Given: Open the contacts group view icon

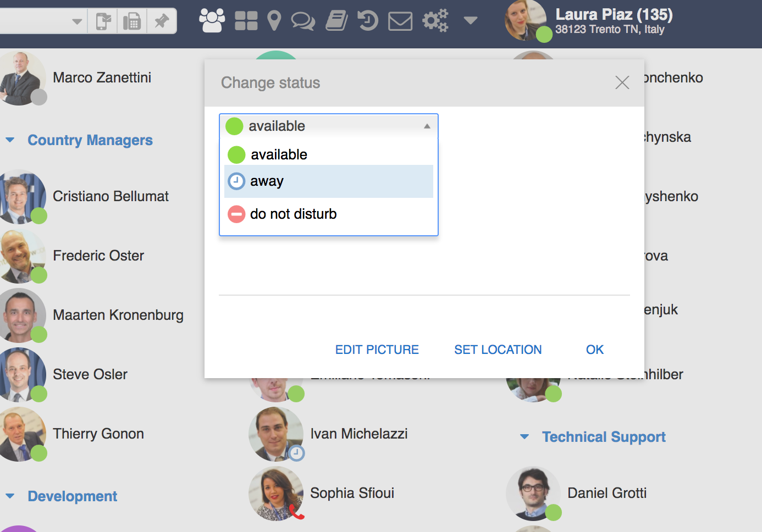Looking at the screenshot, I should pos(212,21).
